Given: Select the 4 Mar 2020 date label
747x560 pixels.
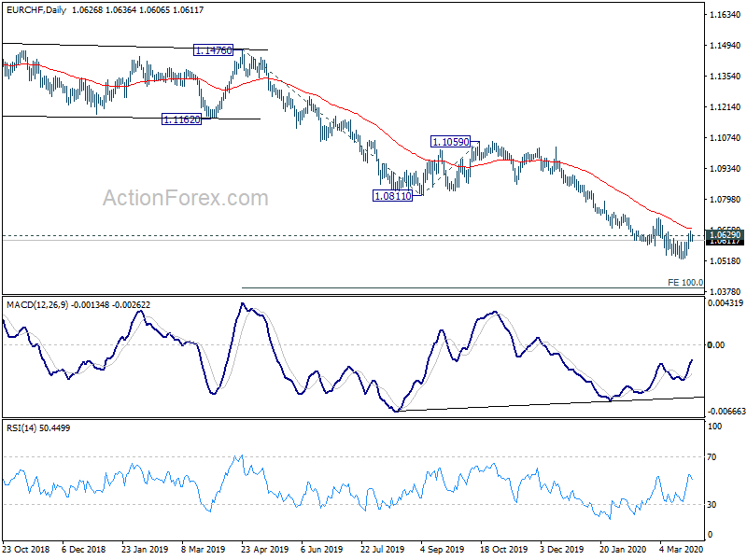Looking at the screenshot, I should (682, 549).
